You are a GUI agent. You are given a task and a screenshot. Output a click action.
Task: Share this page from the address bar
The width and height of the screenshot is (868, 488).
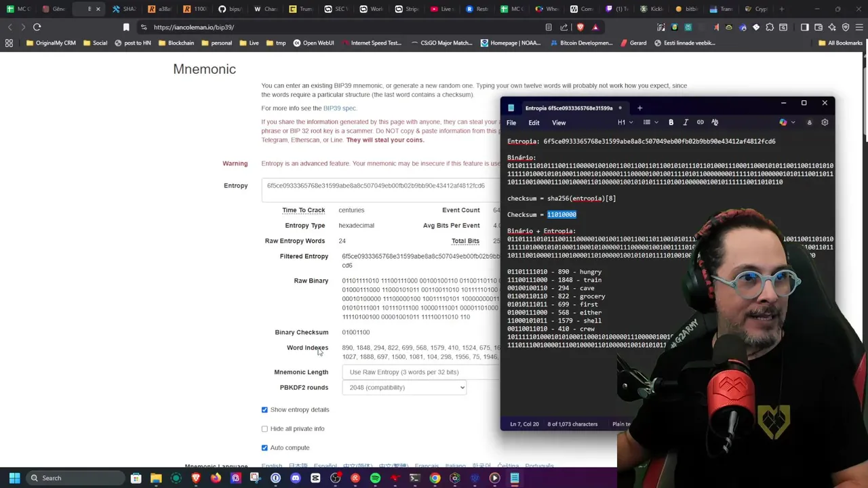pos(564,27)
